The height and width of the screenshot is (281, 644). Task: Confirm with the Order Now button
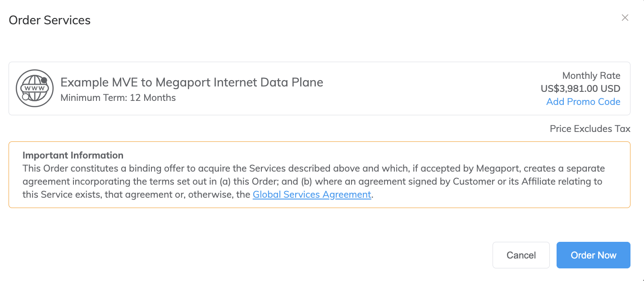tap(594, 255)
